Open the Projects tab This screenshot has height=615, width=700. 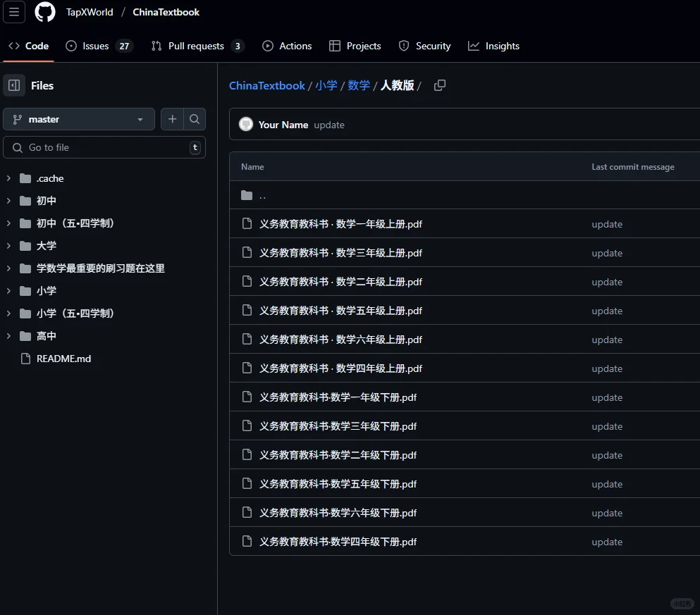click(x=355, y=46)
